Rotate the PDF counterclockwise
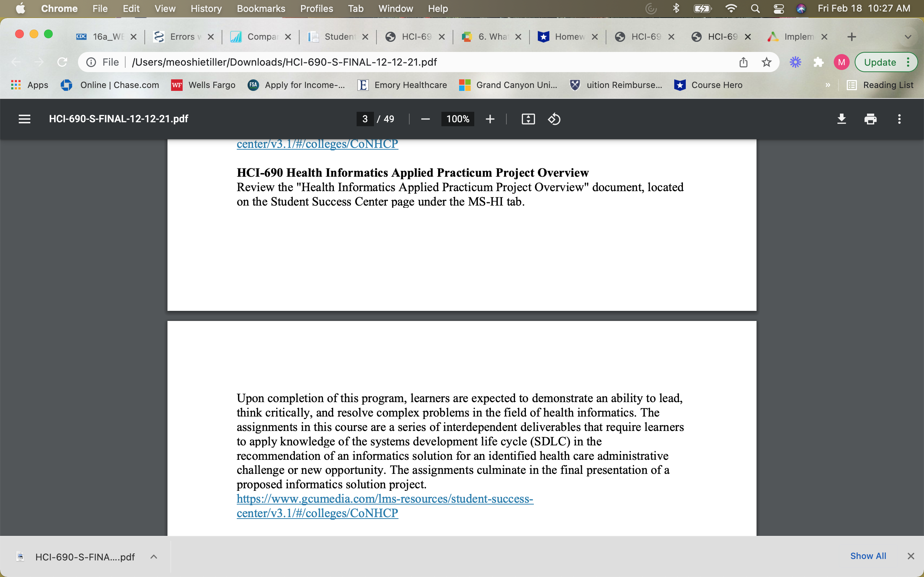924x577 pixels. point(554,119)
